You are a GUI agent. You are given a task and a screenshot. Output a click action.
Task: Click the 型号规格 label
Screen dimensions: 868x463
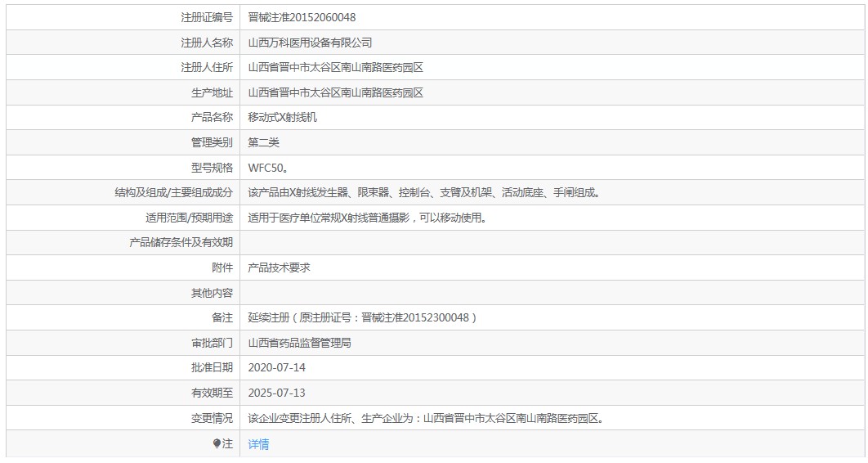pyautogui.click(x=212, y=168)
